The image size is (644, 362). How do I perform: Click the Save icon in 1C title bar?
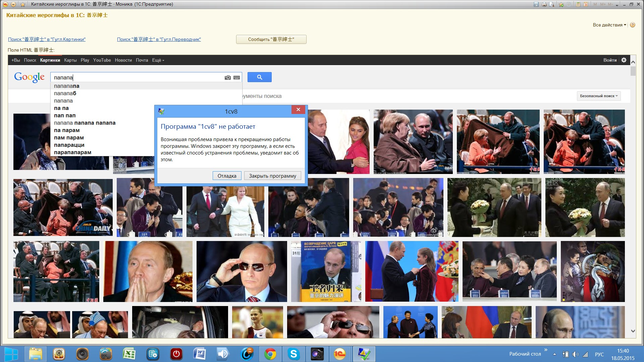[x=536, y=4]
